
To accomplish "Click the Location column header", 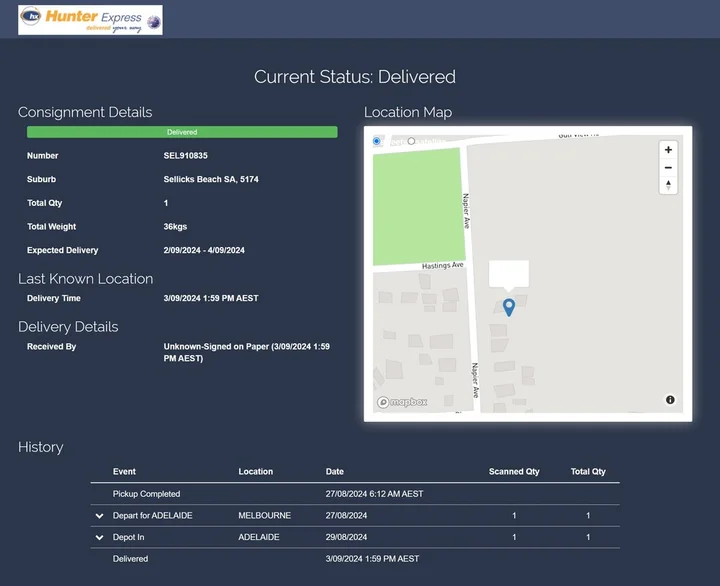I will tap(255, 472).
